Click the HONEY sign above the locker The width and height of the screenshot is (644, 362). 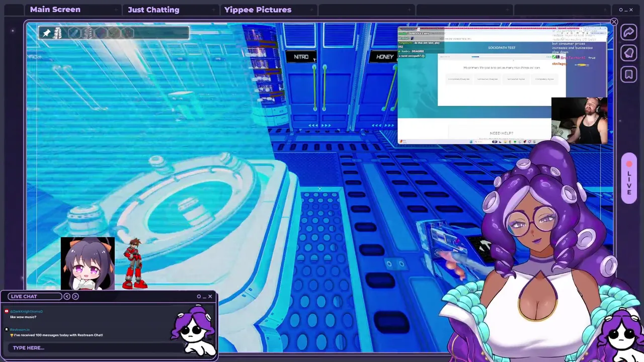(x=385, y=57)
